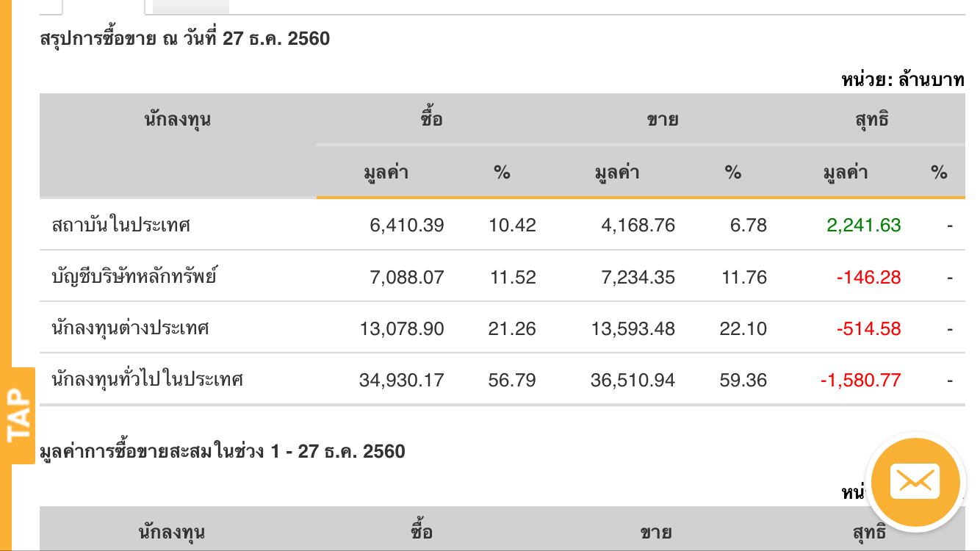Click the sell value 36,510.94
980x551 pixels.
coord(633,380)
